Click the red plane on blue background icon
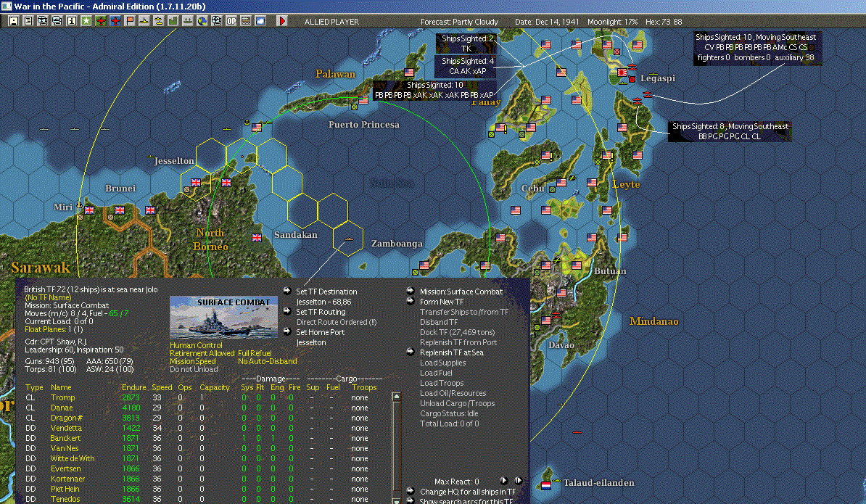866x504 pixels. pos(115,21)
